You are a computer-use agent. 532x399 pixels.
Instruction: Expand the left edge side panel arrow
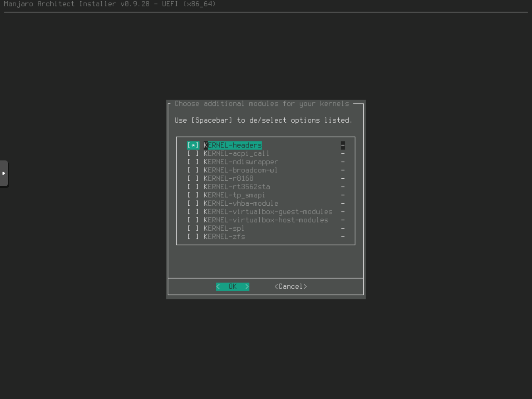pyautogui.click(x=4, y=173)
